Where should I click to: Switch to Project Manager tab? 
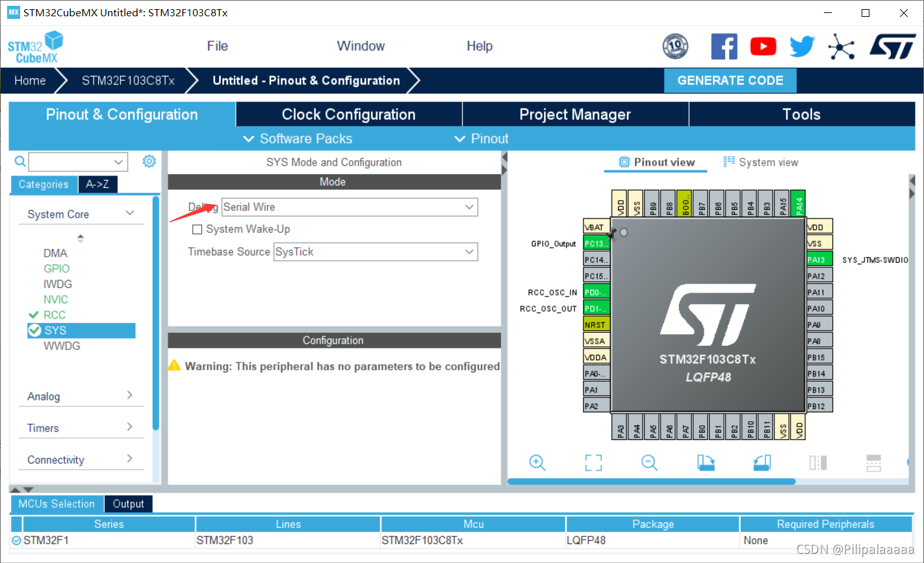[x=575, y=114]
